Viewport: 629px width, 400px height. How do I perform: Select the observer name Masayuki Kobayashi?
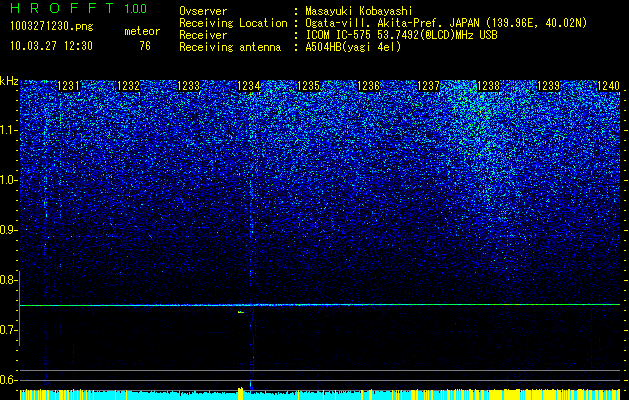pos(359,11)
